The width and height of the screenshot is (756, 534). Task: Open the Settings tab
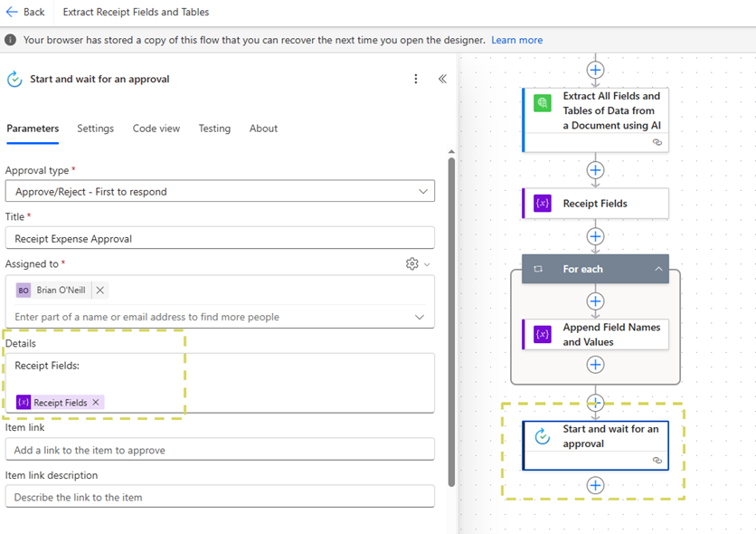(95, 129)
